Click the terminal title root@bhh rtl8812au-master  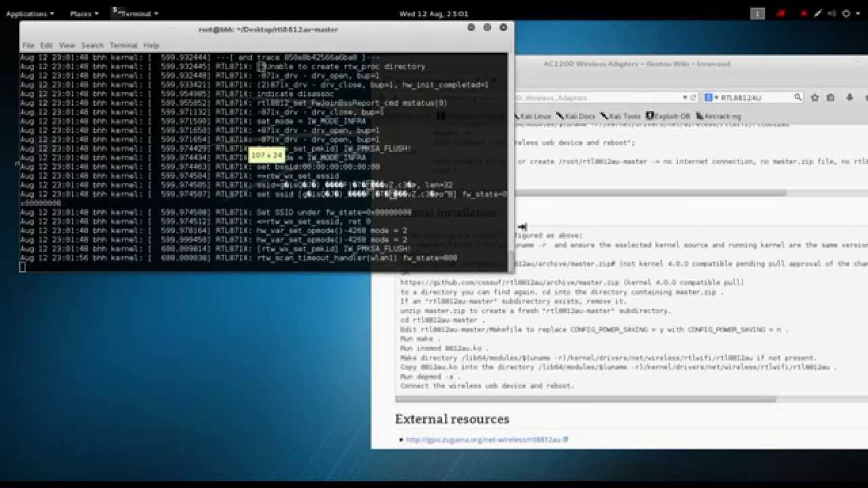(x=268, y=29)
